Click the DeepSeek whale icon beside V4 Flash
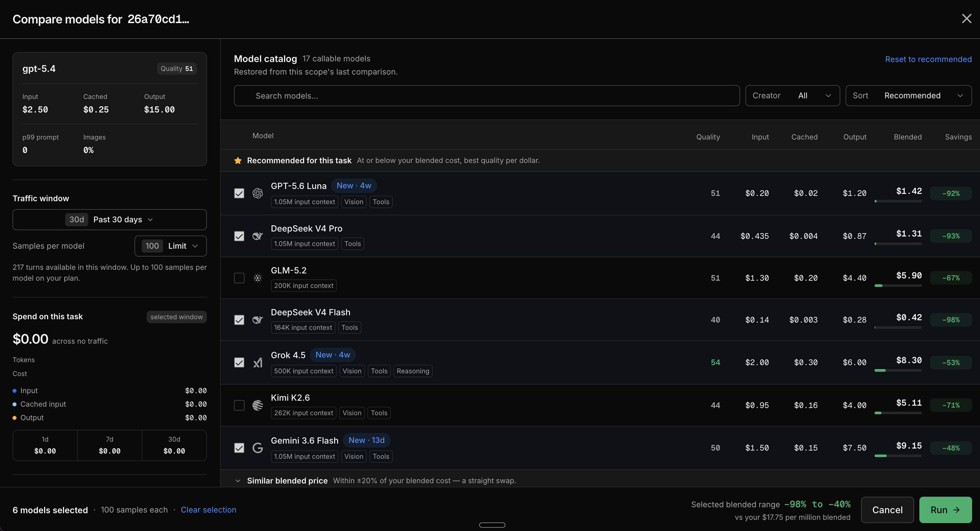 258,320
